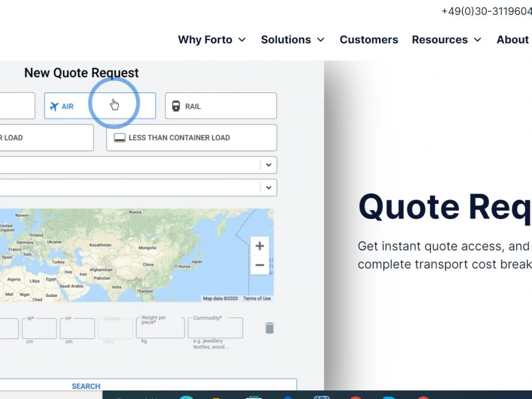Viewport: 532px width, 399px height.
Task: Open the Why Forto navigation item
Action: click(x=205, y=40)
